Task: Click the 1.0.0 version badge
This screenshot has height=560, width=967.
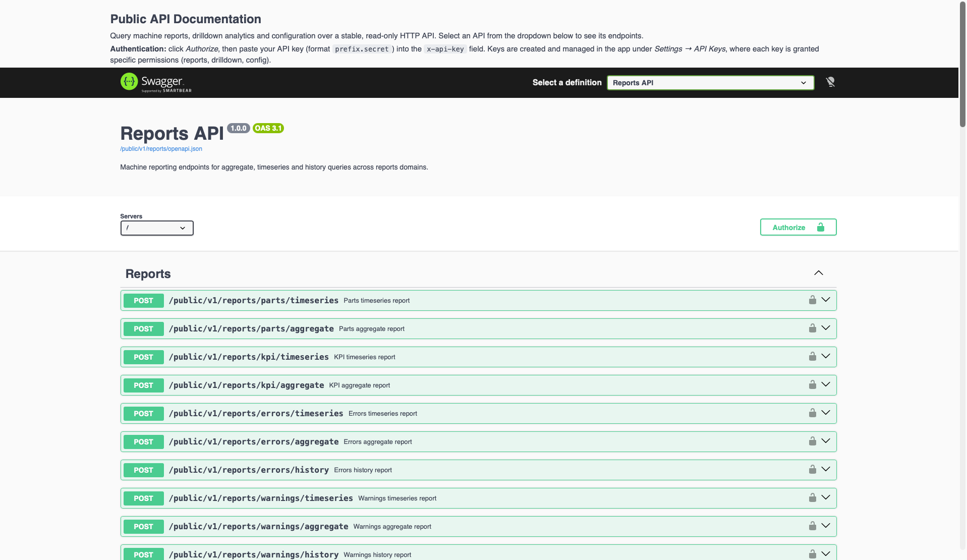Action: tap(239, 128)
